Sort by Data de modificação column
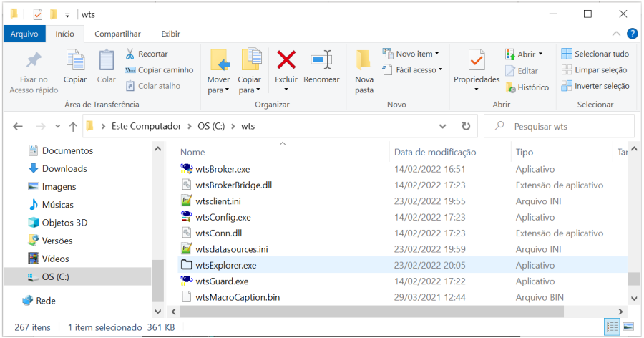 [435, 152]
